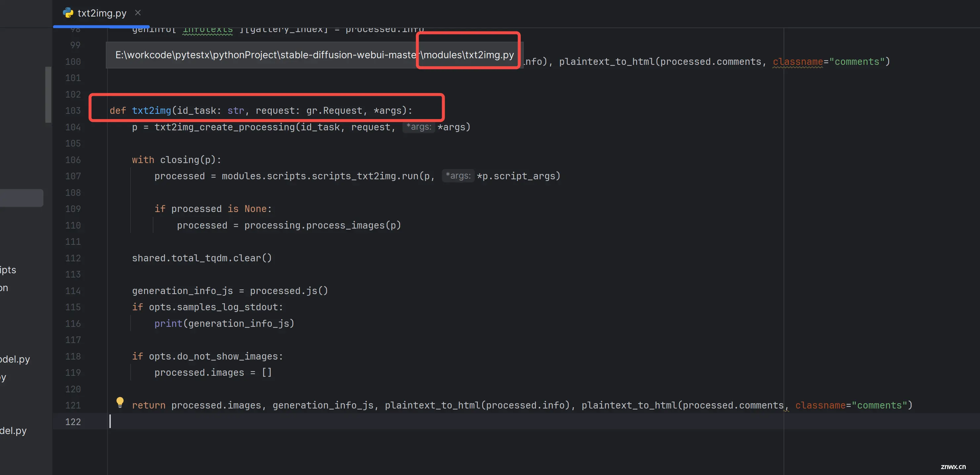Click txt2img_create_processing call on line 104

(225, 127)
